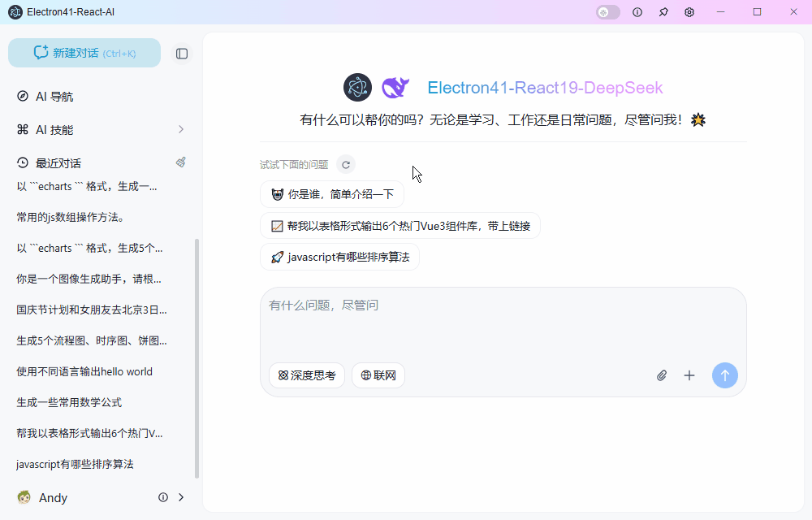The image size is (812, 520).
Task: Expand the AI 技能 chevron
Action: (x=181, y=129)
